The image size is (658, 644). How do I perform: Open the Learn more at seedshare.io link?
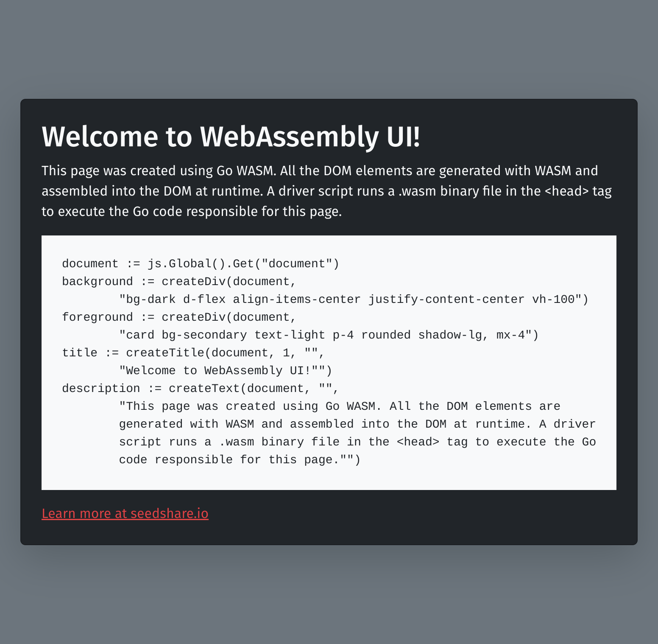click(x=125, y=513)
